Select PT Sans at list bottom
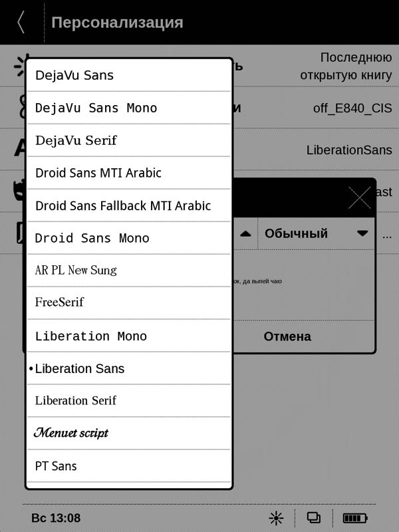 point(129,466)
